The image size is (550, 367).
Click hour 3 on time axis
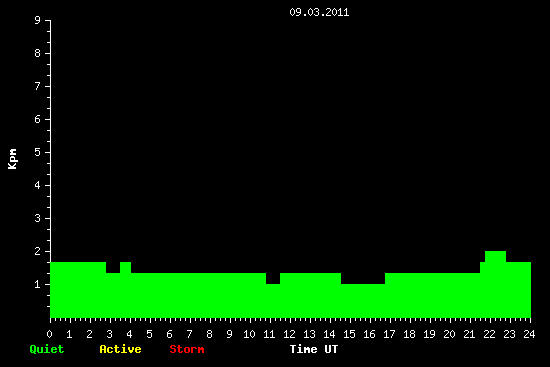[x=109, y=334]
